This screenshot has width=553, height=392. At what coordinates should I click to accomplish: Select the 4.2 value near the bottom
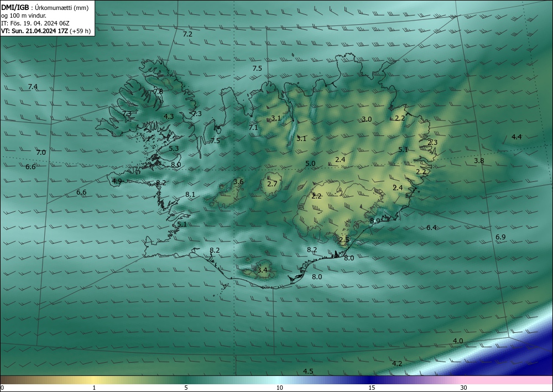(x=397, y=363)
